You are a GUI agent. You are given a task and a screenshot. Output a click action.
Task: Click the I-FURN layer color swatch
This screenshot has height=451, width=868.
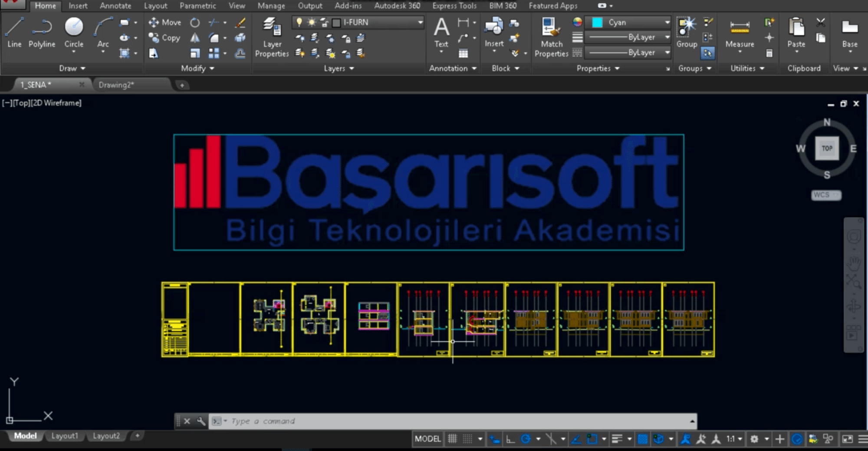336,23
